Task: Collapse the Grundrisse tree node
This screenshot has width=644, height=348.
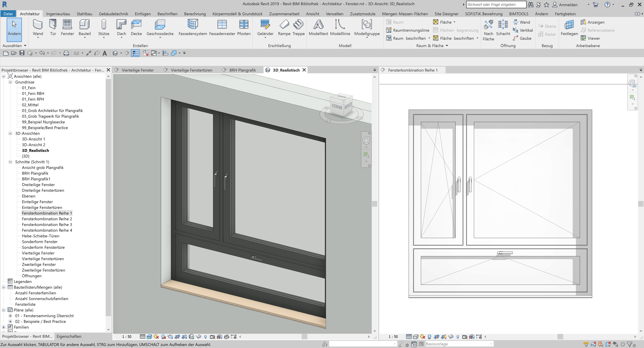Action: coord(10,82)
